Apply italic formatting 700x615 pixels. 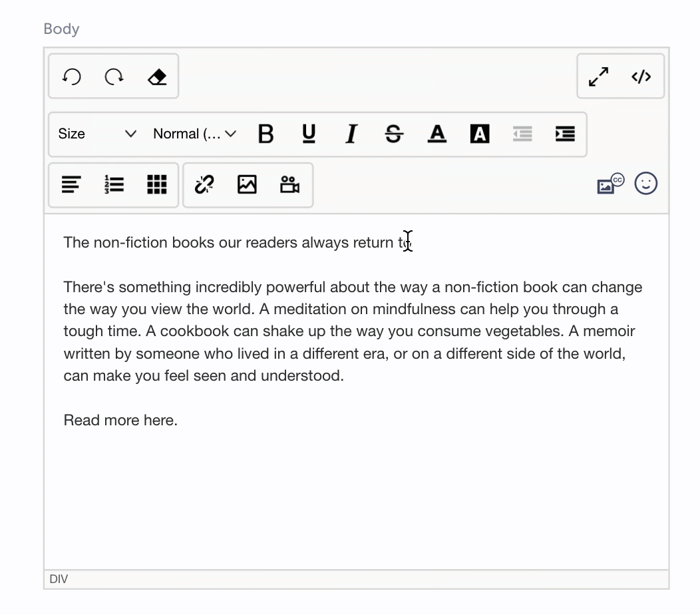[351, 134]
